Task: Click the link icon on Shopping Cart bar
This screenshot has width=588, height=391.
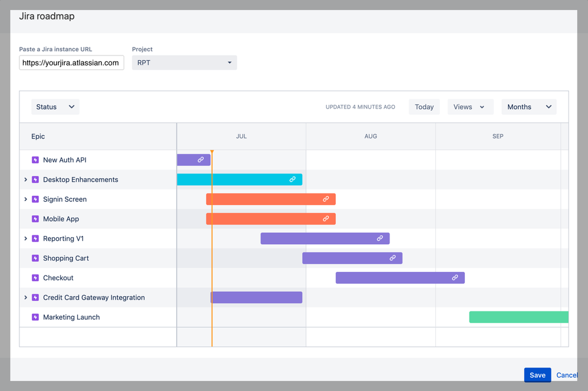Action: [x=392, y=258]
